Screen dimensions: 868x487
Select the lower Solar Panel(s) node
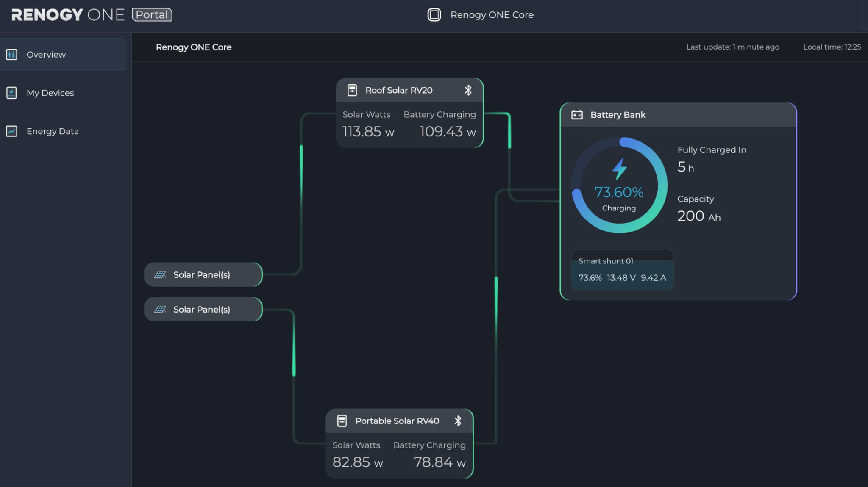pyautogui.click(x=203, y=310)
